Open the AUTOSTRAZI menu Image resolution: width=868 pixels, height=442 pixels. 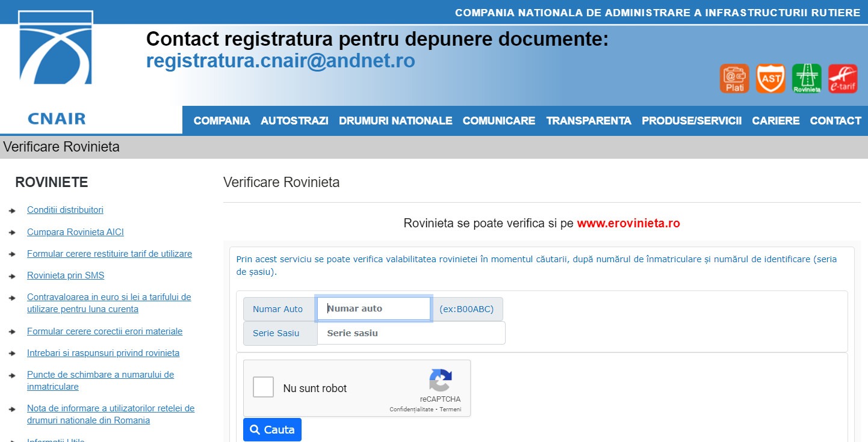[x=294, y=121]
